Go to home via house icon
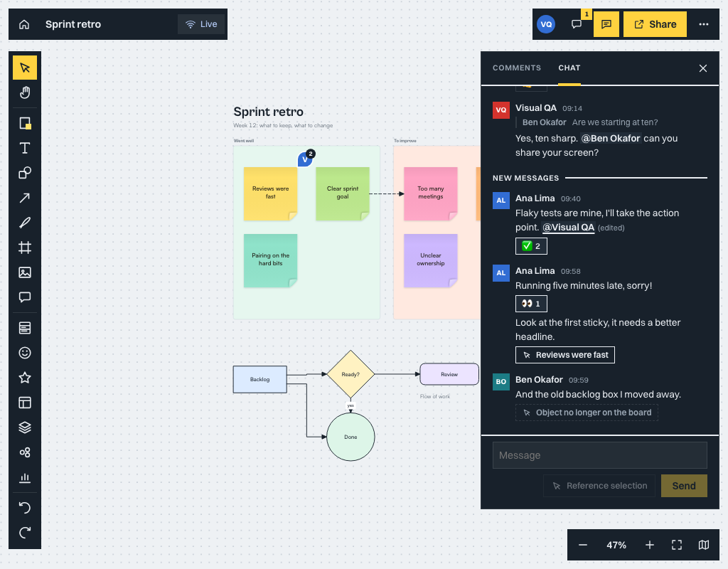 click(24, 24)
